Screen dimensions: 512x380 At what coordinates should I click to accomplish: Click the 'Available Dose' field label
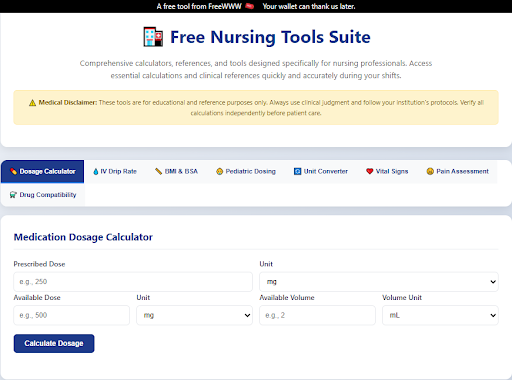[x=37, y=298]
